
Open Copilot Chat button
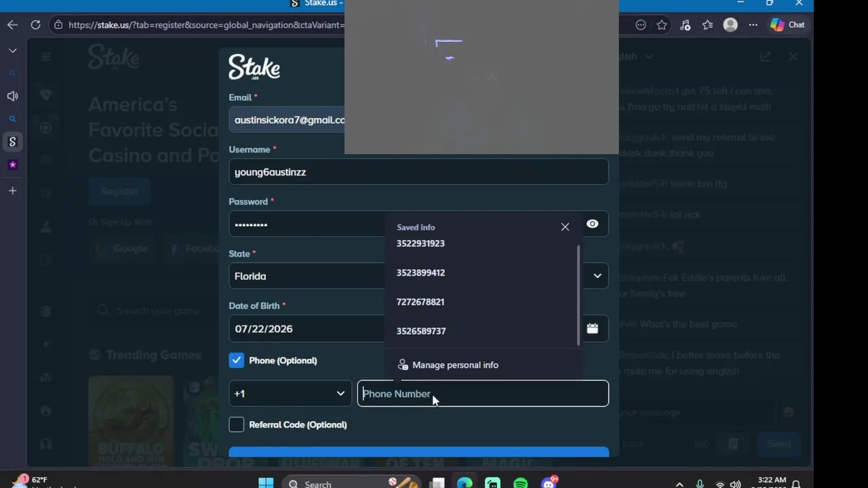click(787, 25)
